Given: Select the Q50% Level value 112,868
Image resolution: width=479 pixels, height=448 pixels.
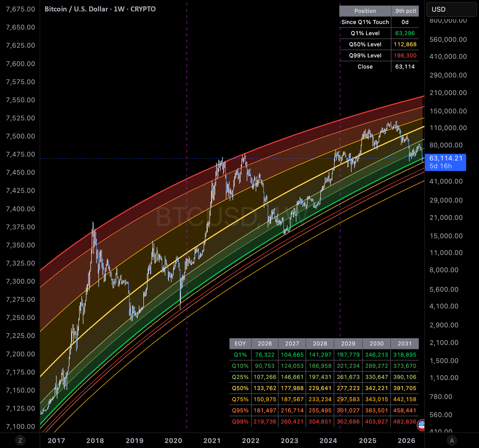Looking at the screenshot, I should coord(405,44).
